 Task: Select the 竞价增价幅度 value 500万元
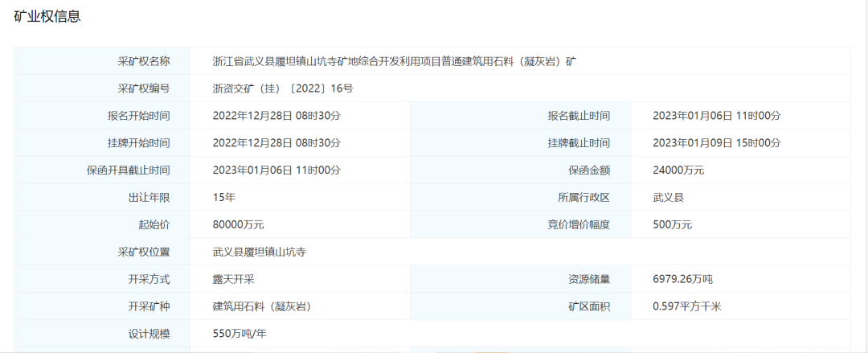(672, 224)
